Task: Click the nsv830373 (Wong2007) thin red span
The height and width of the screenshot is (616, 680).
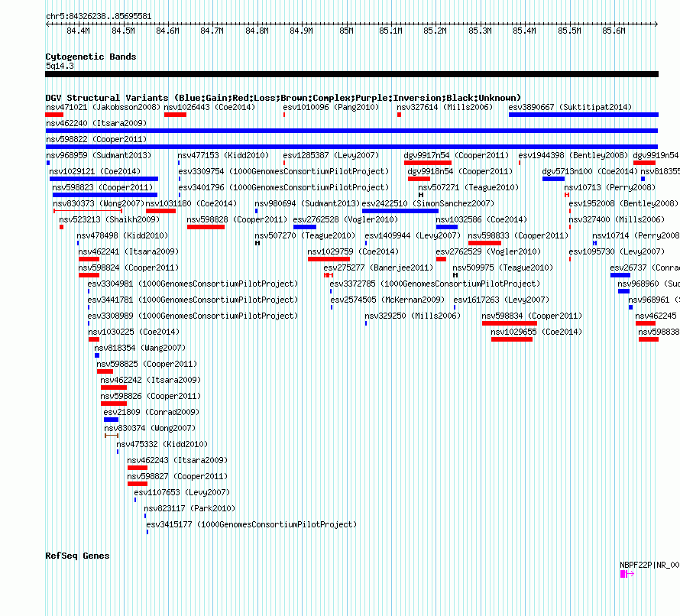Action: point(88,211)
